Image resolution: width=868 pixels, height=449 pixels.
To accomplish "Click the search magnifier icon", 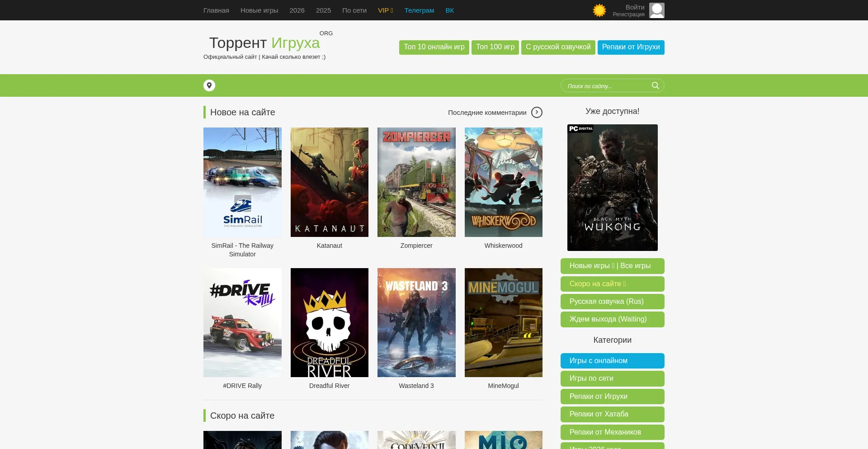I will [655, 85].
